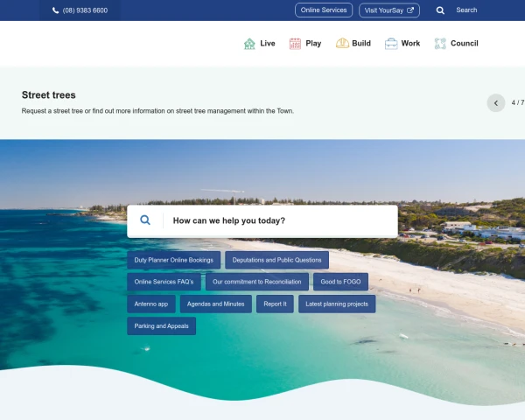Open the Report It quick link

coord(275,304)
